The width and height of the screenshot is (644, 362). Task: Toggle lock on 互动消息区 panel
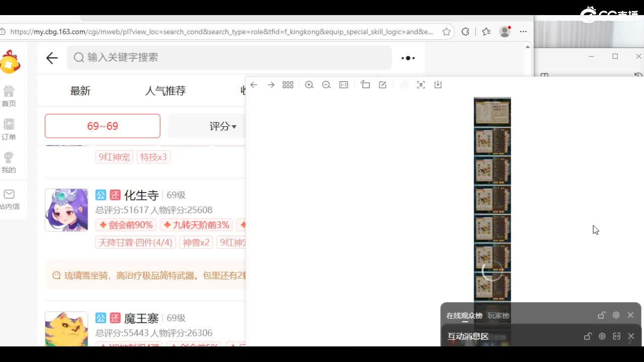[x=587, y=336]
